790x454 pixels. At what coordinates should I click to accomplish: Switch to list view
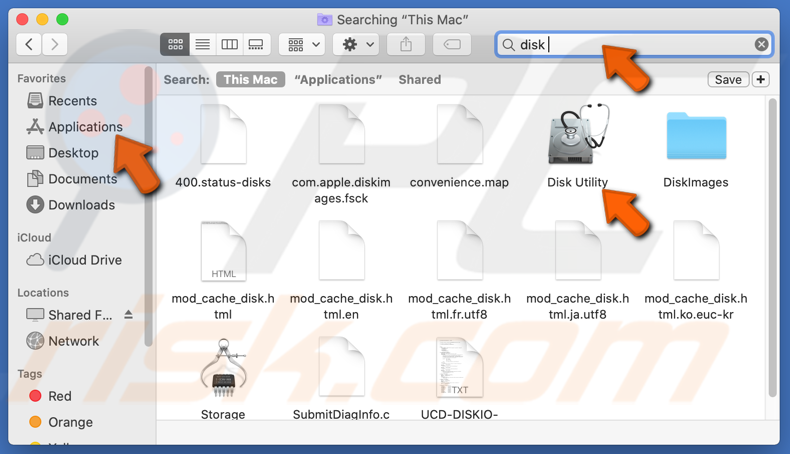coord(203,45)
